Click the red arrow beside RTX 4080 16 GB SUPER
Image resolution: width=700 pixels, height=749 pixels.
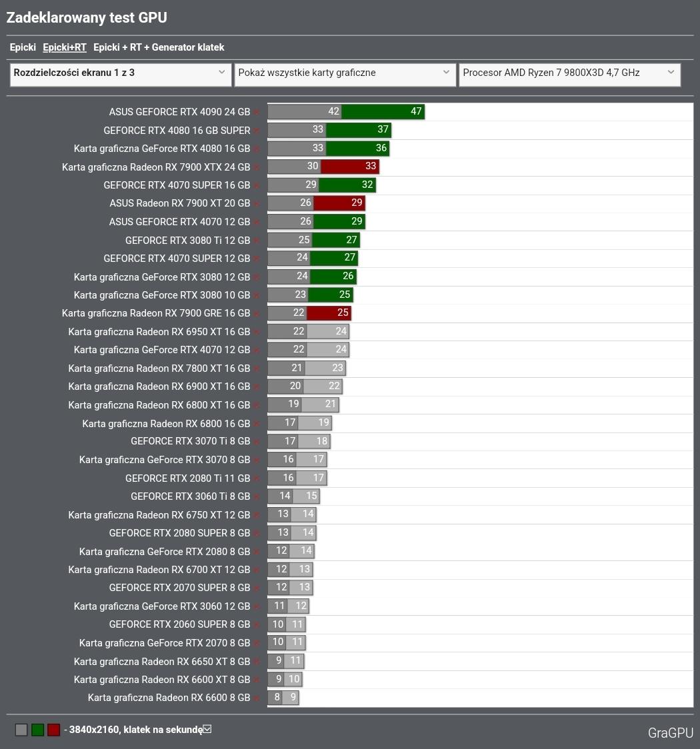pyautogui.click(x=257, y=131)
